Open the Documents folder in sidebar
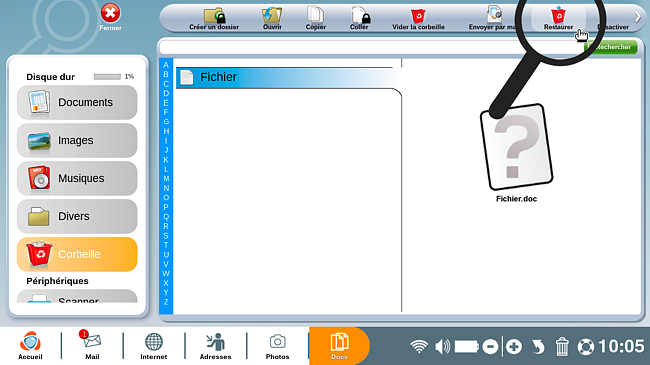 77,102
